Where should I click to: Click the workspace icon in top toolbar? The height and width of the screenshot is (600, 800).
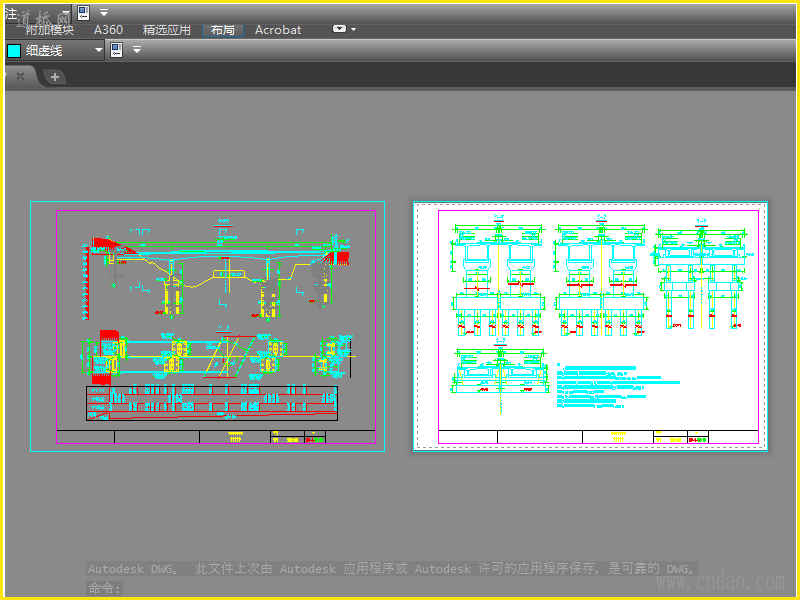(83, 13)
